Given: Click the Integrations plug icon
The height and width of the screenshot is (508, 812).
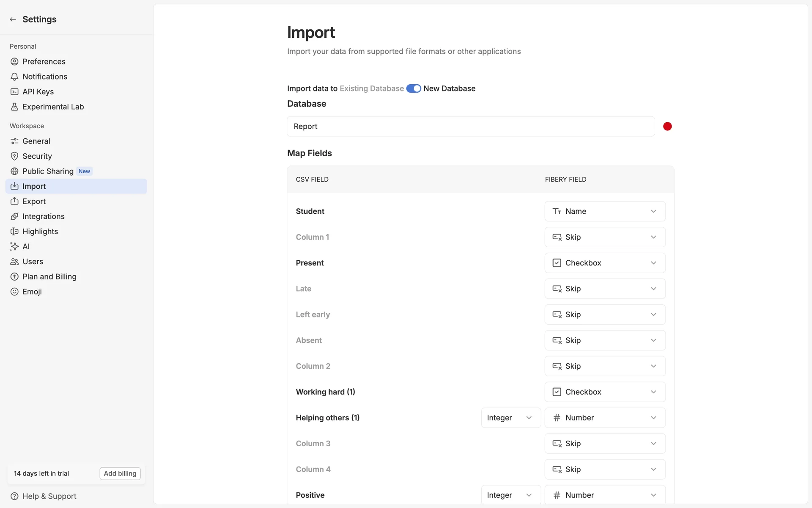Looking at the screenshot, I should [14, 216].
